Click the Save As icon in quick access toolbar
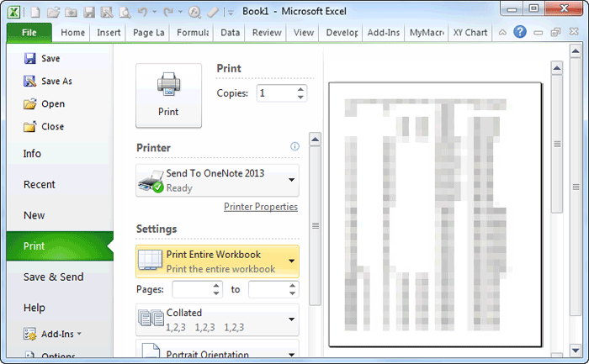The width and height of the screenshot is (589, 364). [107, 12]
